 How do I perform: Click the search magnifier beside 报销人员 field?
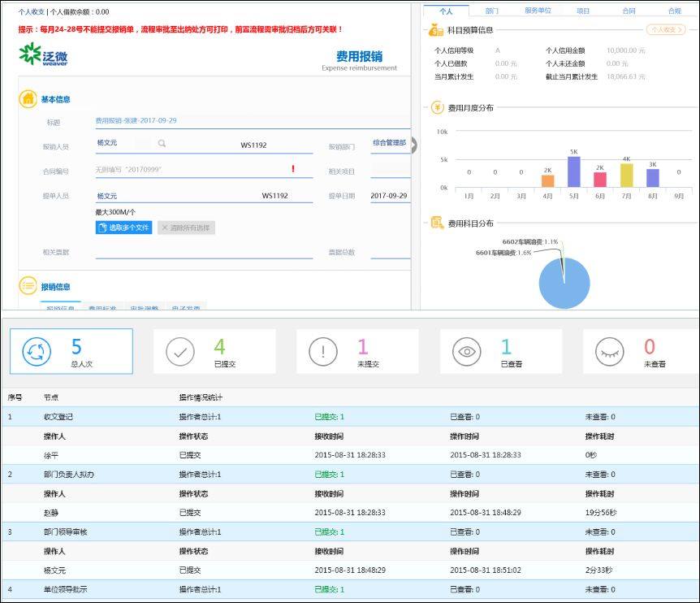[x=162, y=144]
